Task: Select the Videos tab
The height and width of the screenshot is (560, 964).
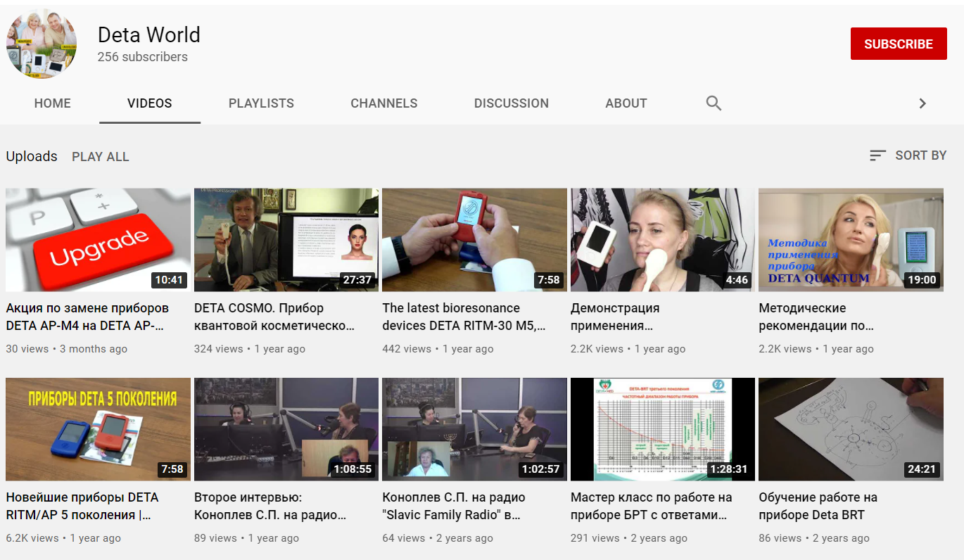Action: (150, 103)
